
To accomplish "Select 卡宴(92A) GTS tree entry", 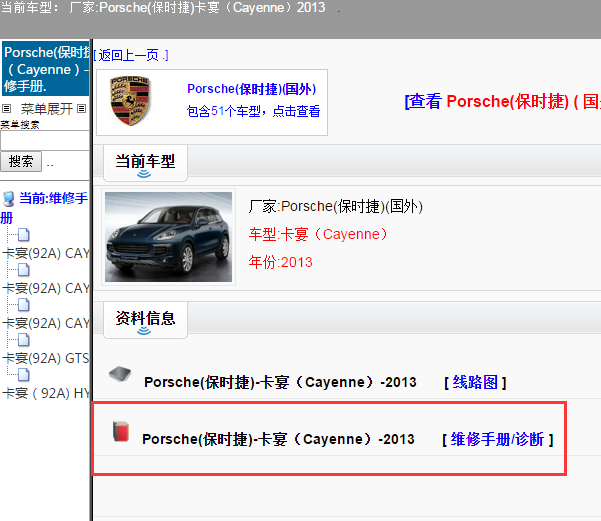I will 46,358.
